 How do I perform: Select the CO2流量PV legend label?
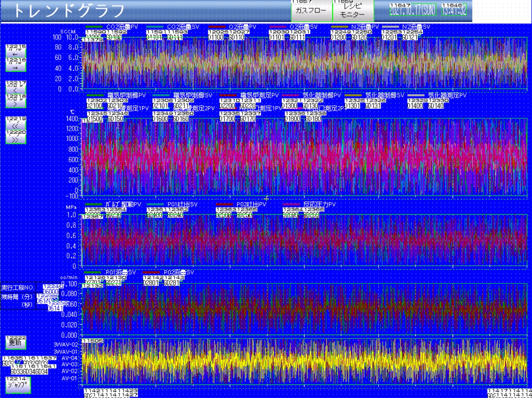click(x=122, y=27)
